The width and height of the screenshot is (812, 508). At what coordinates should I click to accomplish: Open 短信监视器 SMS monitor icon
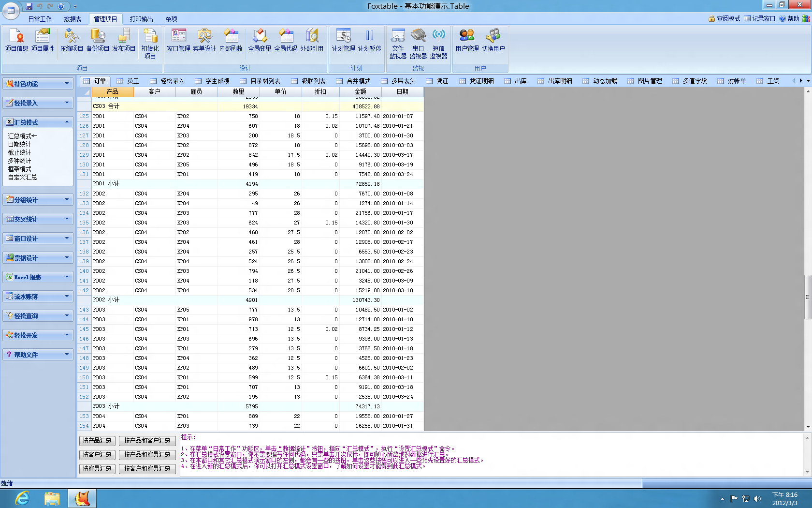point(438,44)
